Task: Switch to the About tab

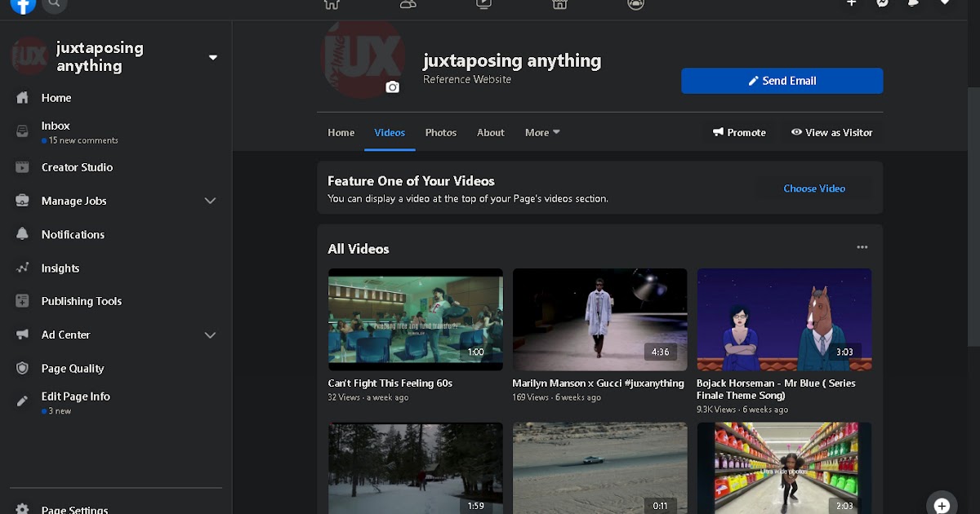Action: tap(490, 132)
